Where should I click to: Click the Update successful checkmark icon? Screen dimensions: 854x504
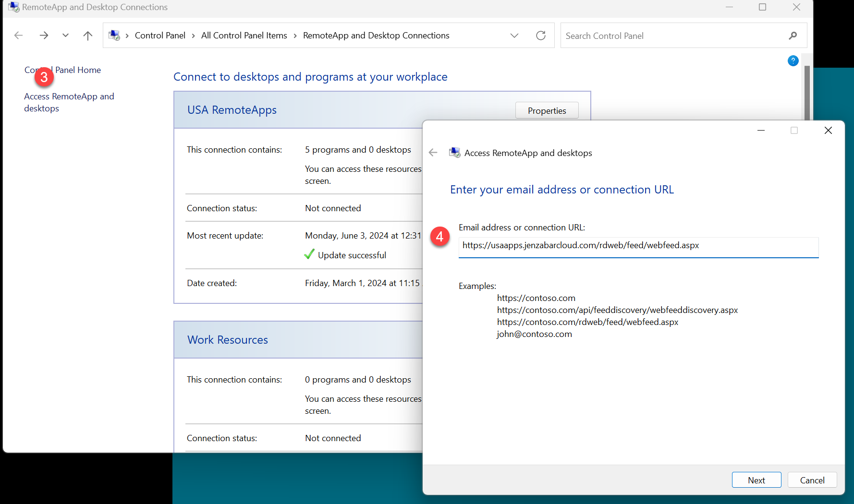coord(309,254)
